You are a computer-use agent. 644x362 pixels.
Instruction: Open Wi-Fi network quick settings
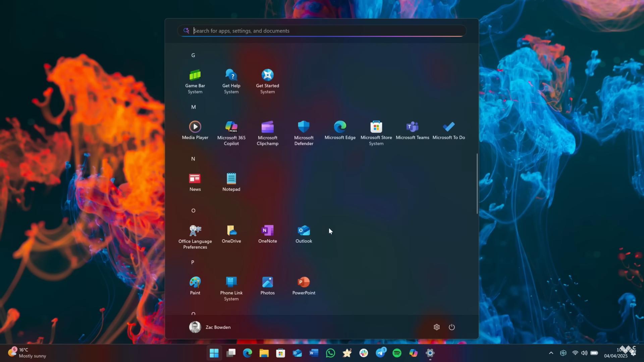(575, 353)
